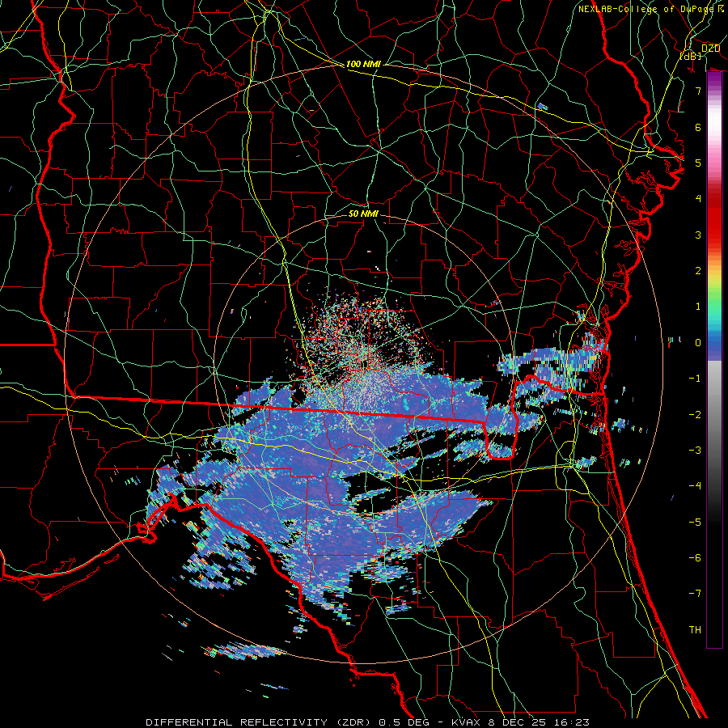The height and width of the screenshot is (728, 728).
Task: Click the 6 value on the dB scale
Action: (698, 127)
